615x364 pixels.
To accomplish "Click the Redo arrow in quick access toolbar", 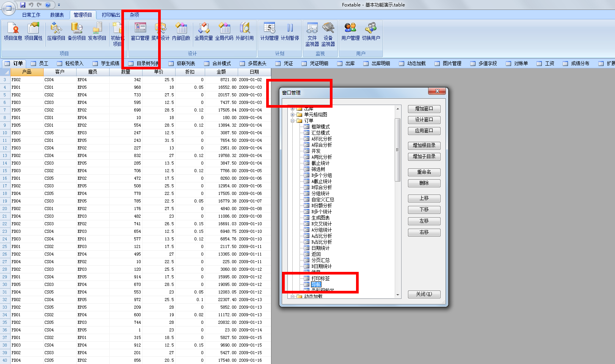I will tap(39, 5).
